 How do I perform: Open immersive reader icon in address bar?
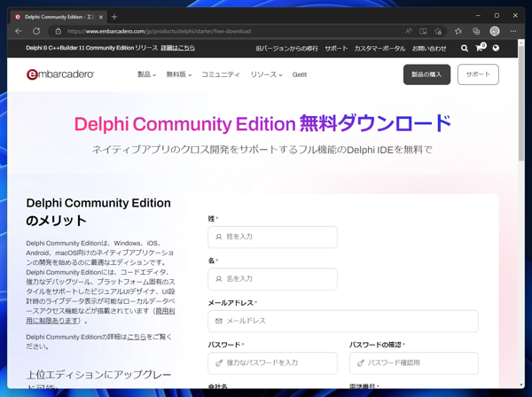point(423,31)
